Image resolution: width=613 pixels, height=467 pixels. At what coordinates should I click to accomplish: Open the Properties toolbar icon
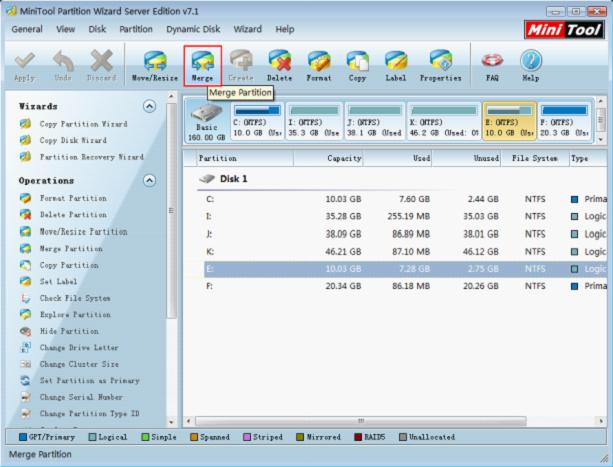(441, 61)
